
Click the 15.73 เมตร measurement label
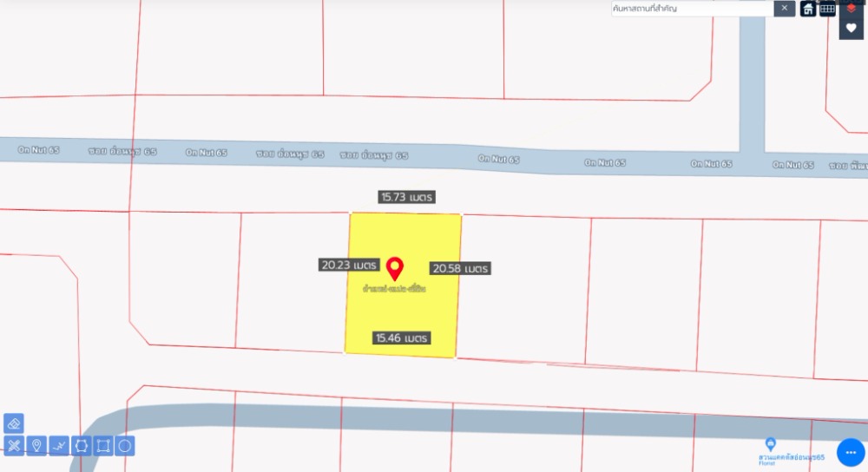(x=406, y=197)
